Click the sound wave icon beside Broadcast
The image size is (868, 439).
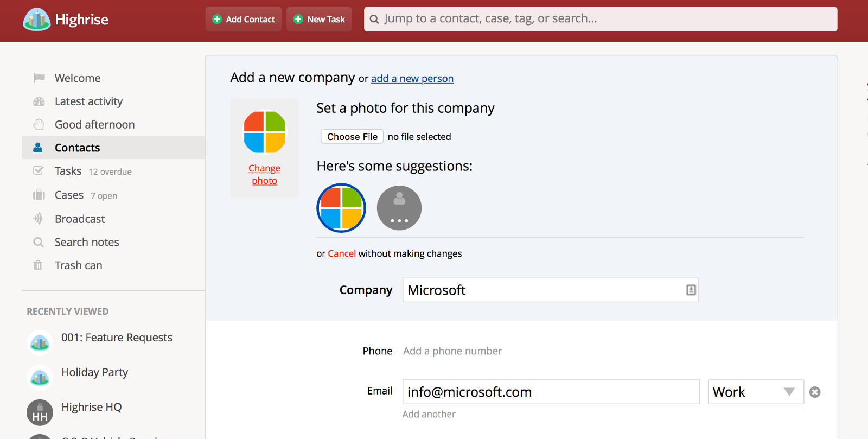pos(38,218)
